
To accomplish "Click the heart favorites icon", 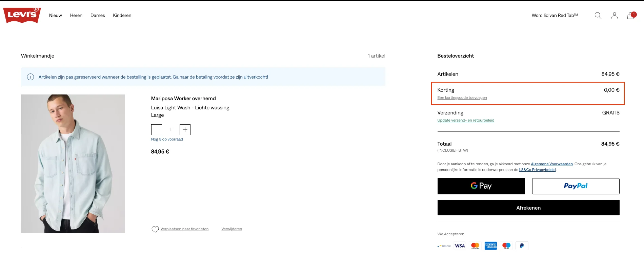I will pyautogui.click(x=155, y=229).
